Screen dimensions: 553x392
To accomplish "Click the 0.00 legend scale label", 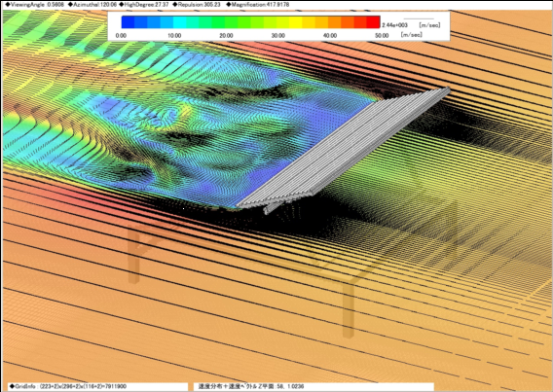I will point(121,36).
